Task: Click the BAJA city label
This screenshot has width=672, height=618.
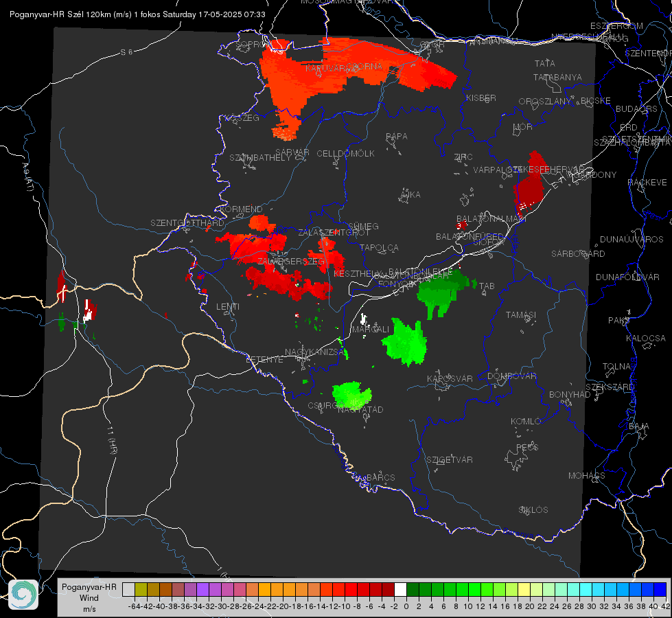Action: tap(639, 426)
